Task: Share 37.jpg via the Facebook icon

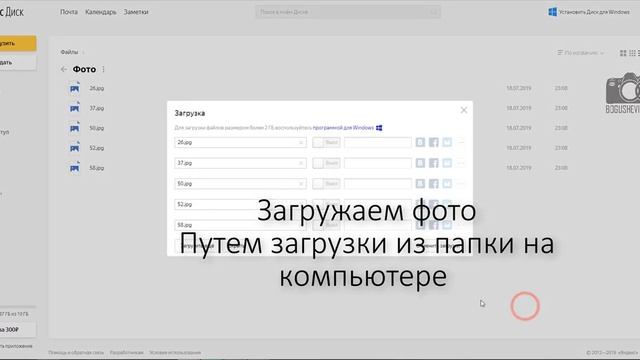Action: click(x=433, y=163)
